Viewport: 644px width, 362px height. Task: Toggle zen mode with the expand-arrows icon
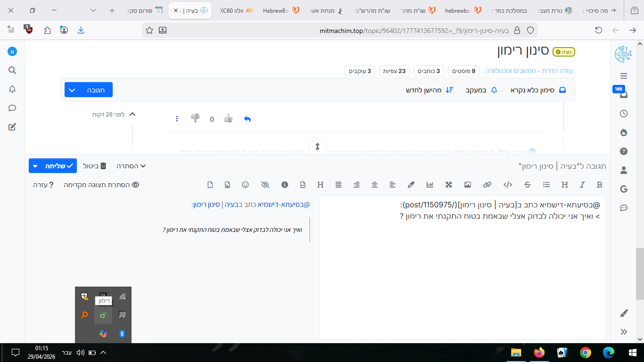click(x=448, y=185)
